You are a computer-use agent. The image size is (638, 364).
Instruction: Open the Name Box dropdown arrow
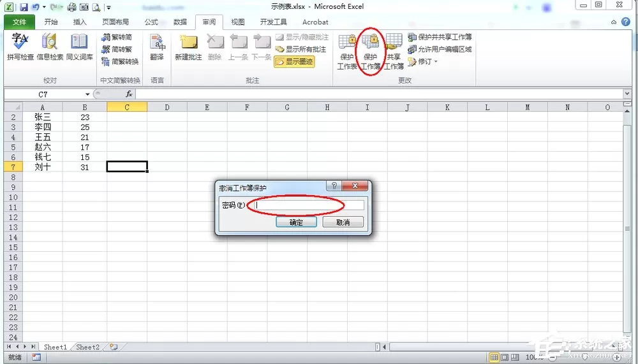[87, 94]
